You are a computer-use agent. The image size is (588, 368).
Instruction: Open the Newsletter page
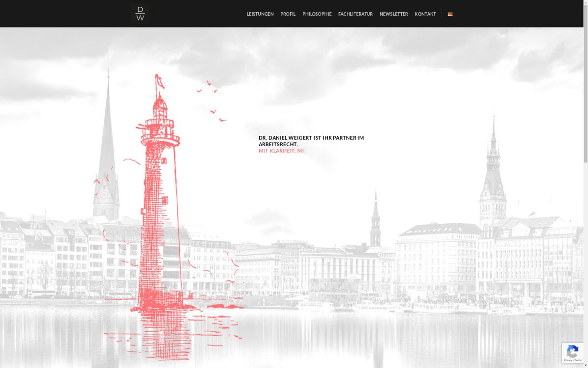[393, 14]
